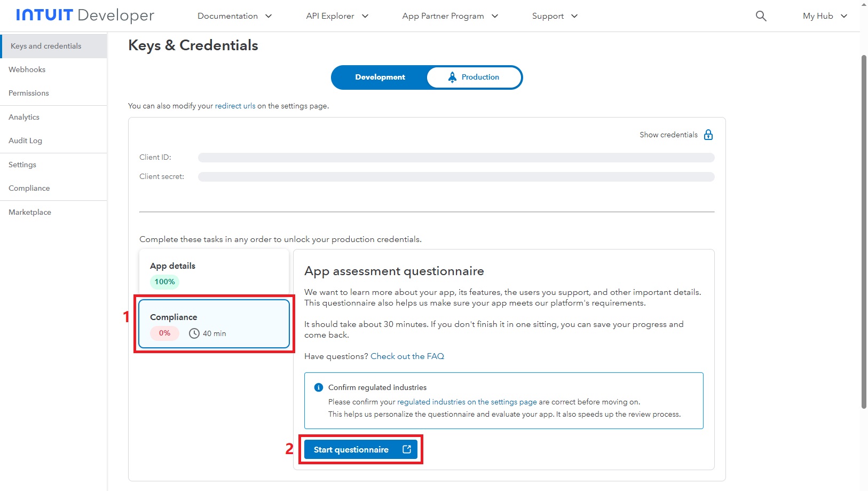This screenshot has width=868, height=491.
Task: Click the Start questionnaire button
Action: tap(351, 449)
